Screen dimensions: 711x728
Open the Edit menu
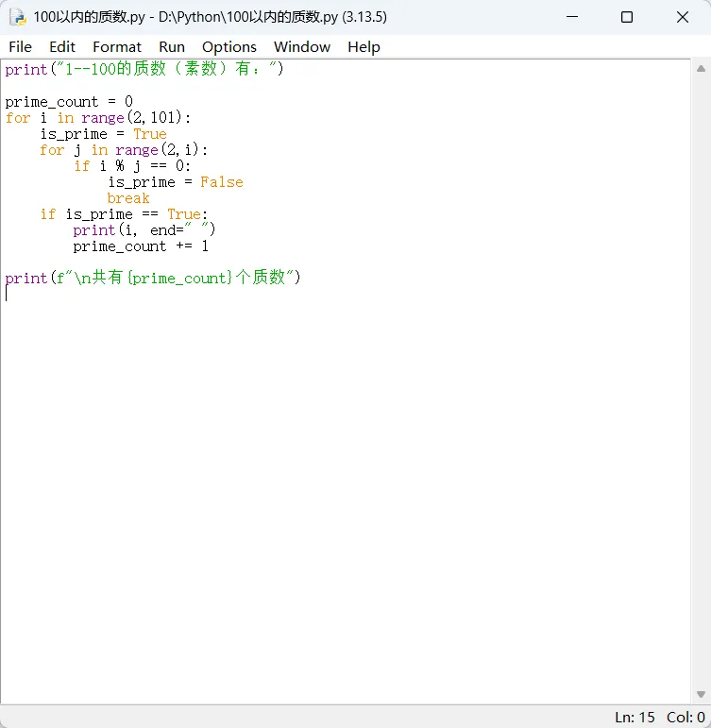click(x=62, y=47)
